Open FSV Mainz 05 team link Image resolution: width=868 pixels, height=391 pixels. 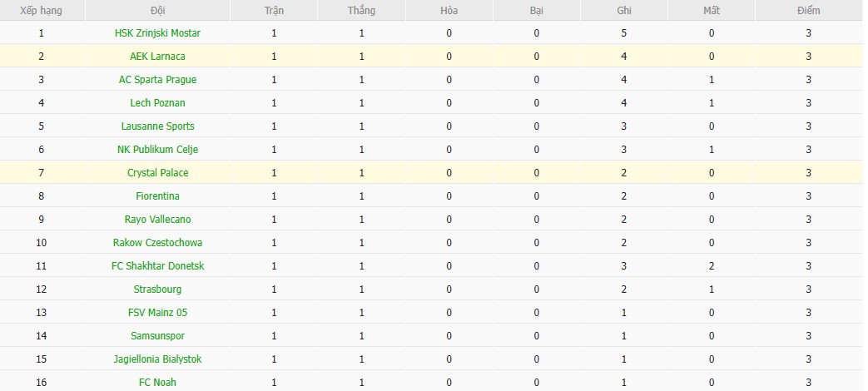coord(157,313)
